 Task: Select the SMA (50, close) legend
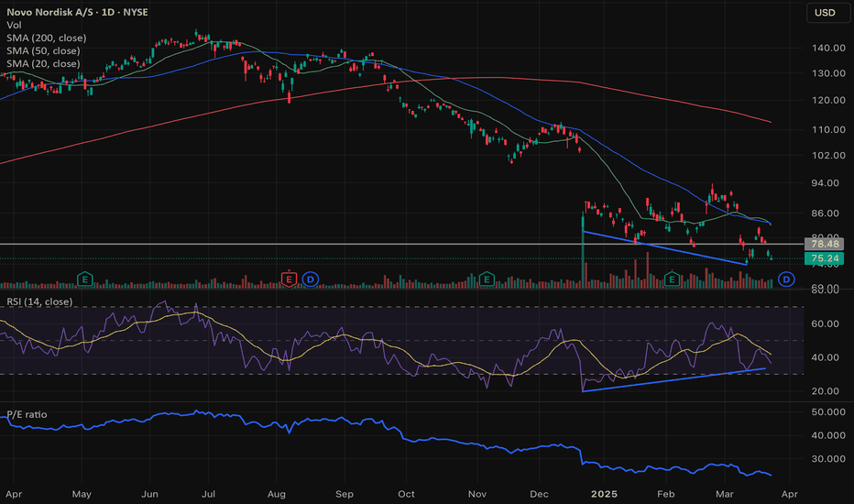44,50
